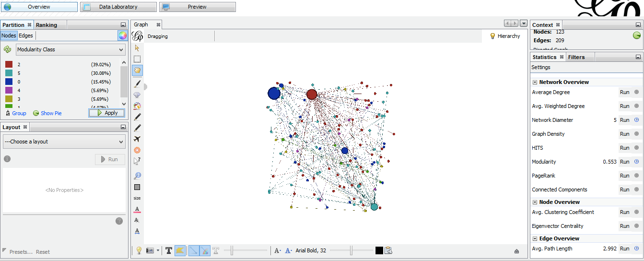Toggle Hierarchy lightbulb option
This screenshot has height=261, width=644.
coord(505,36)
